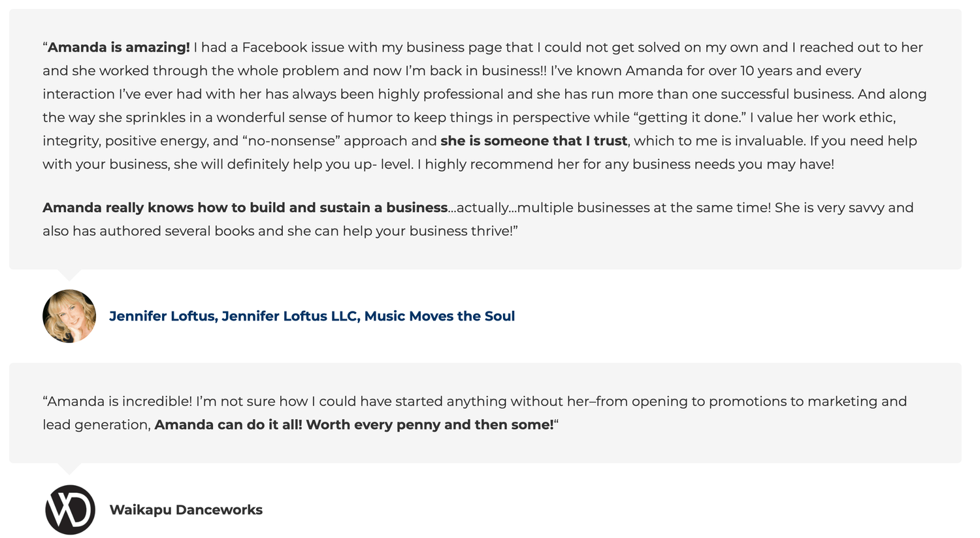Screen dimensions: 980x538
Task: Click the Waikapu Danceworks WD logo
Action: click(x=70, y=510)
